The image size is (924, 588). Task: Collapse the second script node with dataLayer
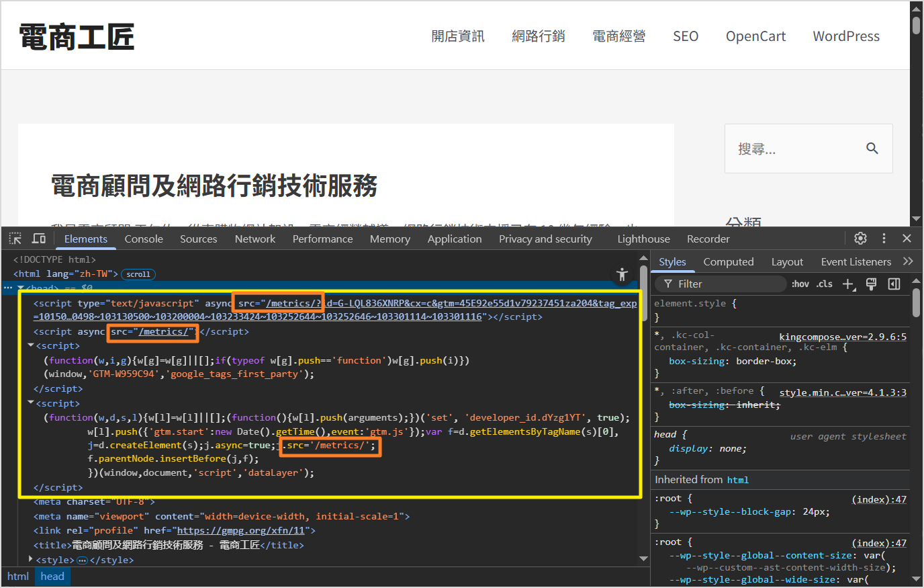(x=31, y=403)
